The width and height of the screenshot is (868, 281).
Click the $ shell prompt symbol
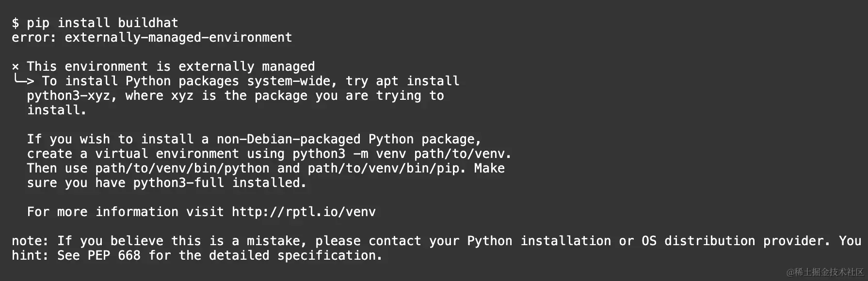pos(16,23)
